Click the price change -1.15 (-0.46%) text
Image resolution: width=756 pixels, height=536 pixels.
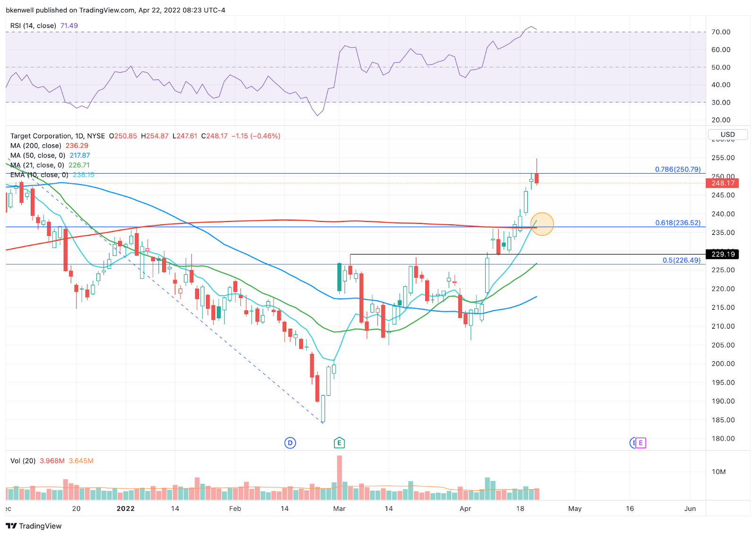tap(256, 136)
